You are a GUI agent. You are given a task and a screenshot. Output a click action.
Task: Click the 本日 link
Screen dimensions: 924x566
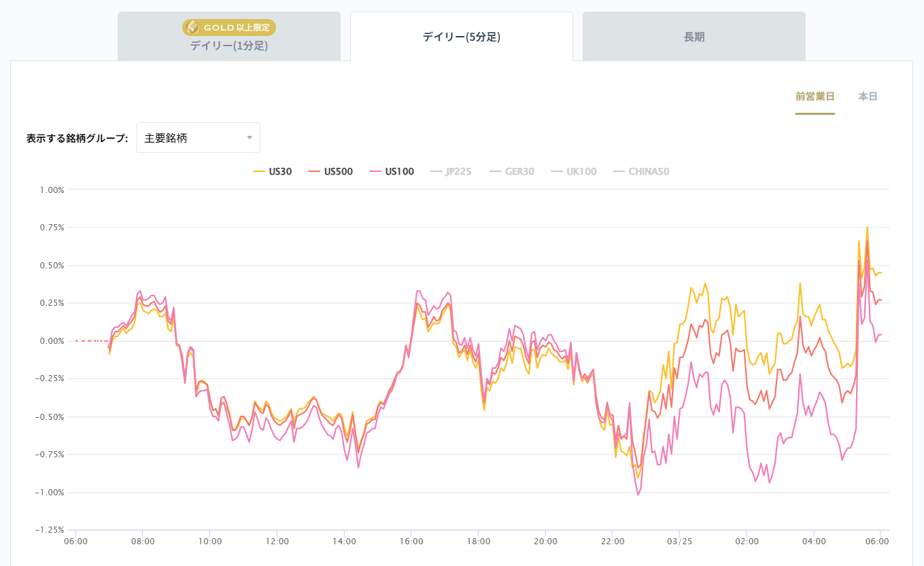coord(866,96)
